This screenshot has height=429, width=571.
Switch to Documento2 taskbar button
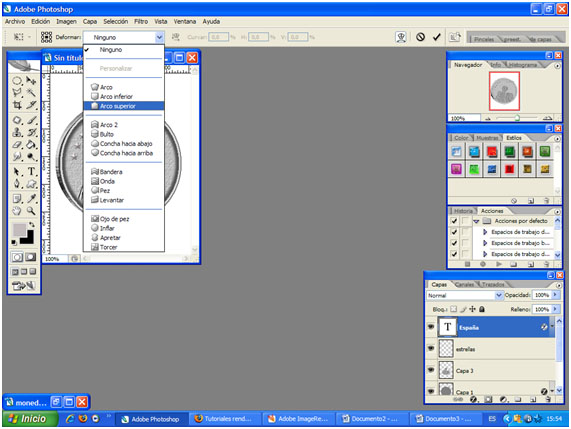tap(372, 419)
